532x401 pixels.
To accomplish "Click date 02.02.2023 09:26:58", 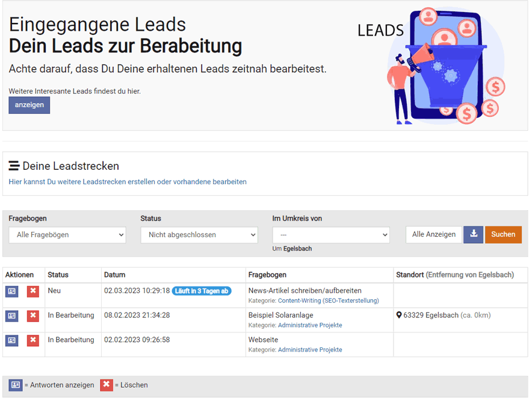I will [x=137, y=340].
